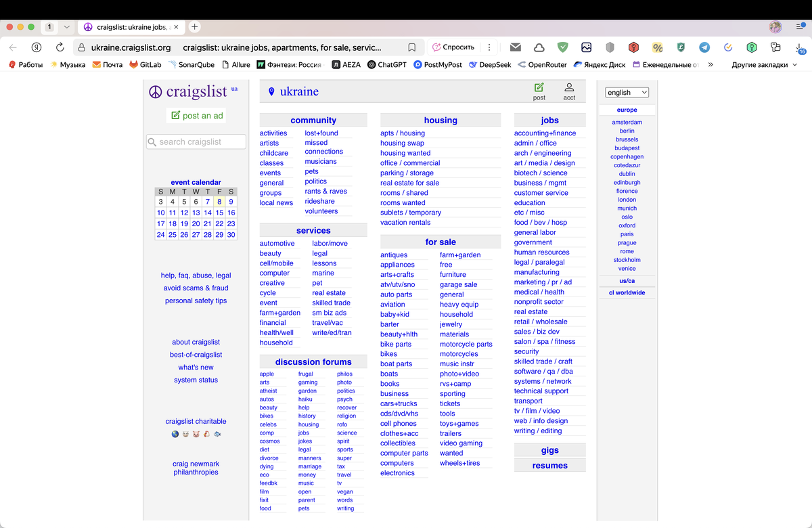Image resolution: width=812 pixels, height=528 pixels.
Task: Expand the tab list chevron
Action: (66, 27)
